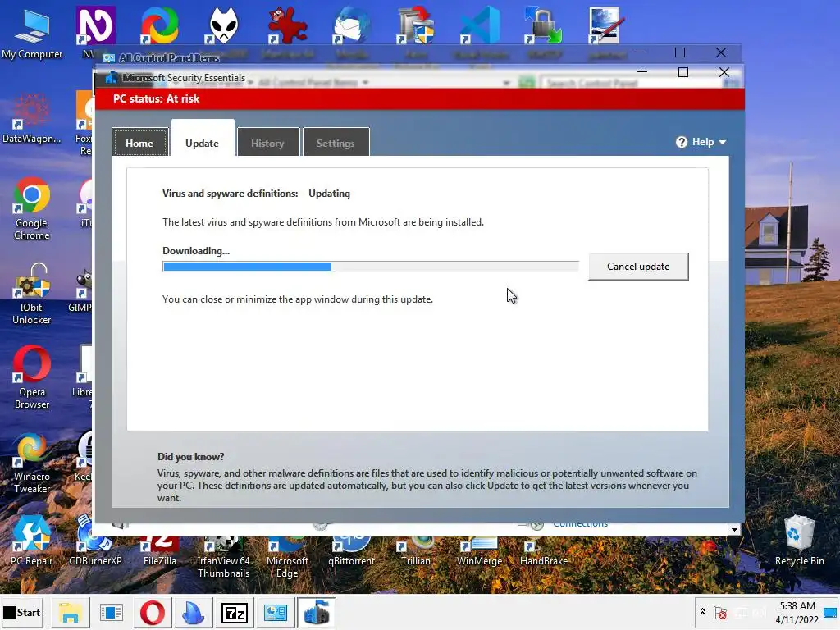Switch to the Home tab
Screen dimensions: 840x630
[139, 143]
